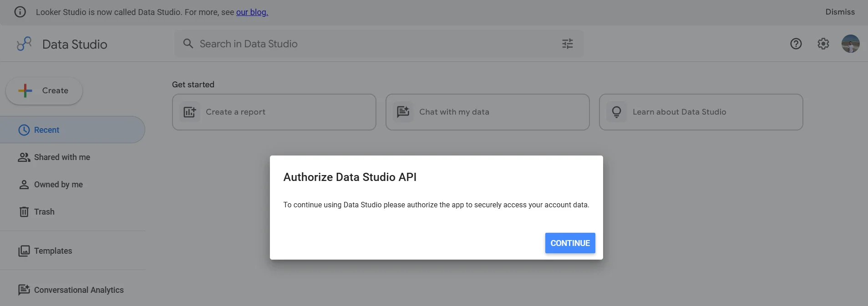Click the Shared with me people icon

click(x=24, y=157)
